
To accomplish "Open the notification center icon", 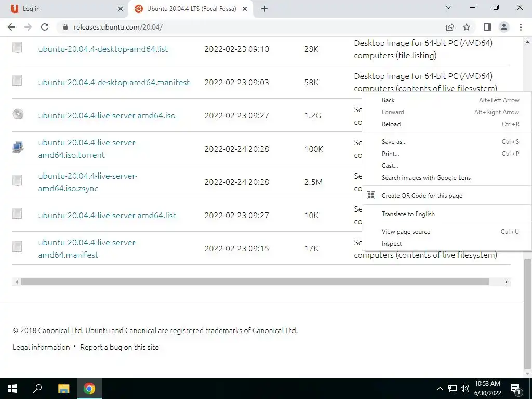I will (x=515, y=389).
